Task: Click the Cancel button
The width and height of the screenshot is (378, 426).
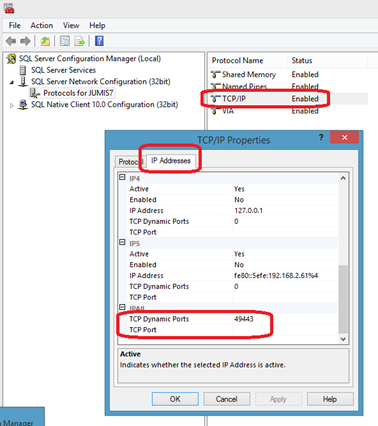Action: click(x=226, y=399)
